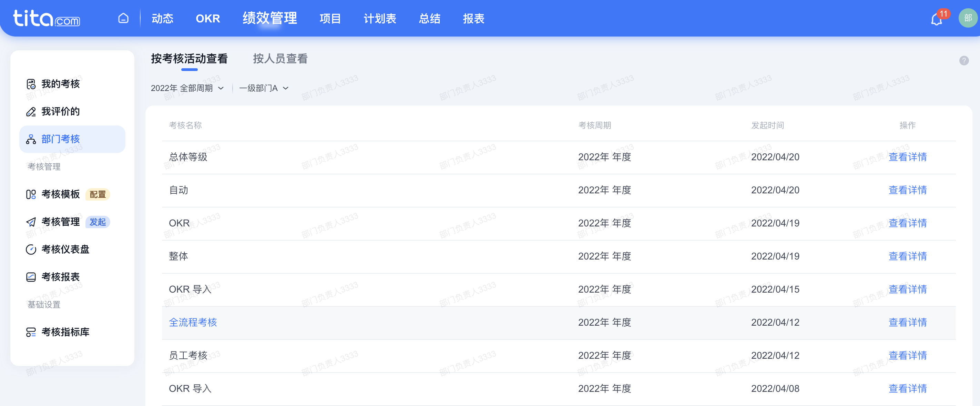Open the 绩效管理 menu
Viewport: 980px width, 406px height.
point(270,18)
